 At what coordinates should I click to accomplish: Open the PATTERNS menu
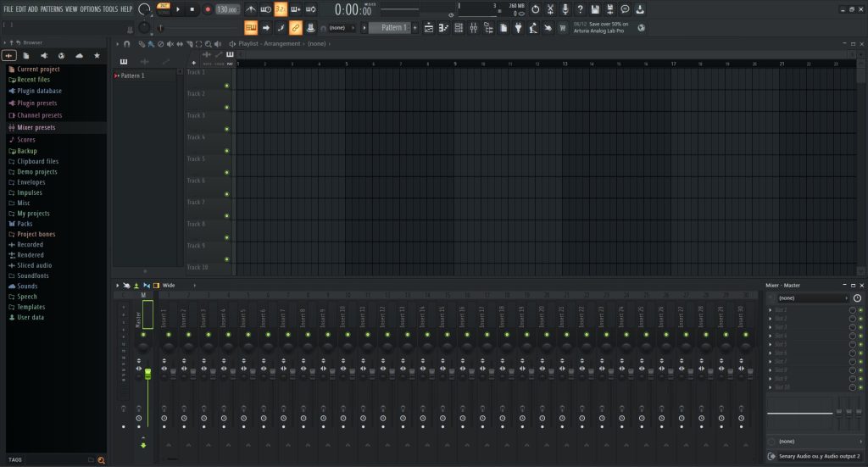click(52, 8)
